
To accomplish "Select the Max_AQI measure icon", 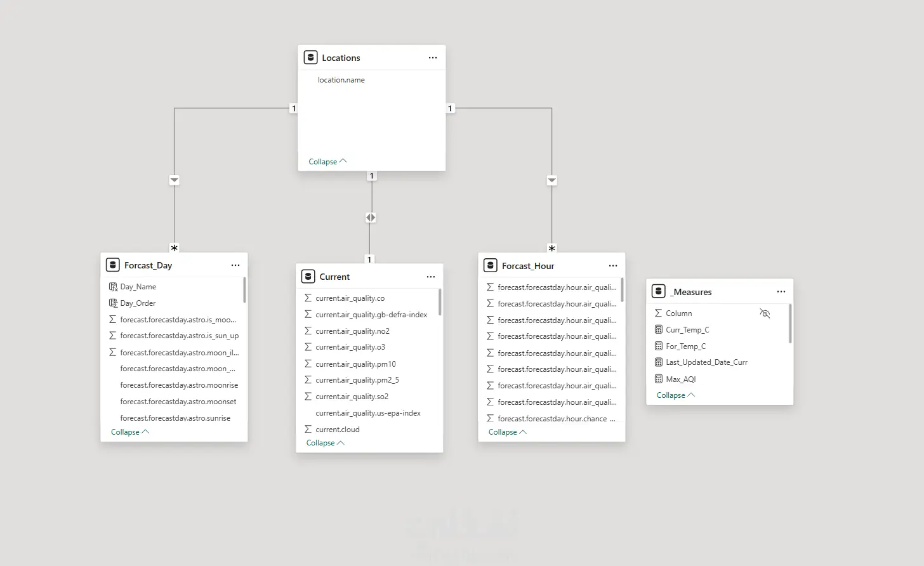I will click(x=659, y=379).
